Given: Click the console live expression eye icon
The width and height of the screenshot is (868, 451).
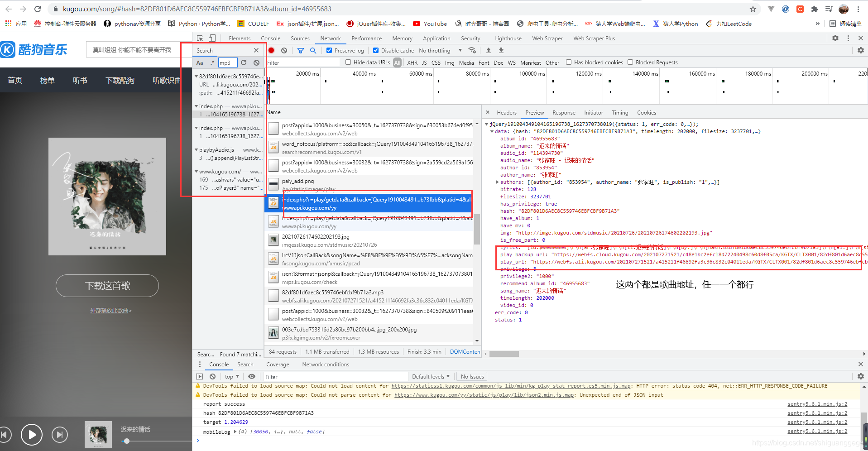Looking at the screenshot, I should point(252,376).
